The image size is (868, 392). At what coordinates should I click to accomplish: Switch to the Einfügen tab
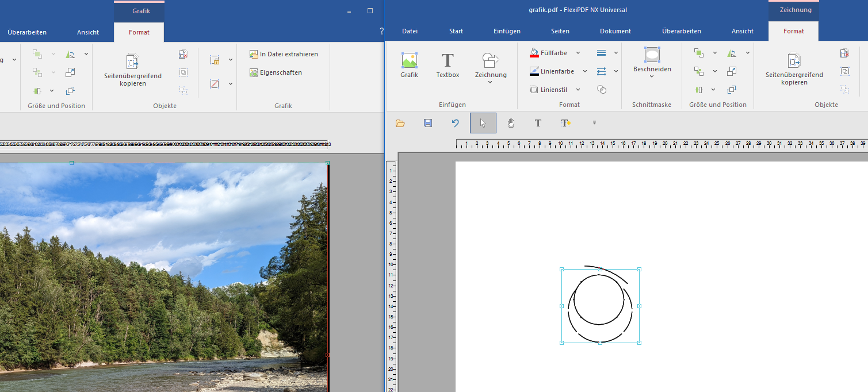tap(507, 31)
